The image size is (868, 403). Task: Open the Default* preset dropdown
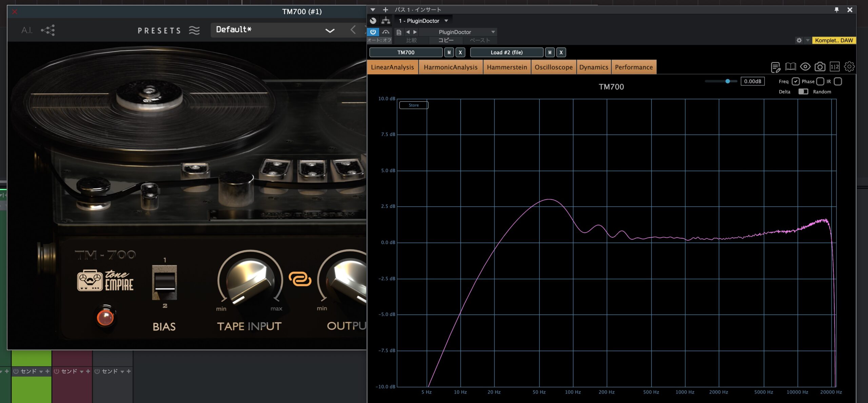click(x=330, y=30)
